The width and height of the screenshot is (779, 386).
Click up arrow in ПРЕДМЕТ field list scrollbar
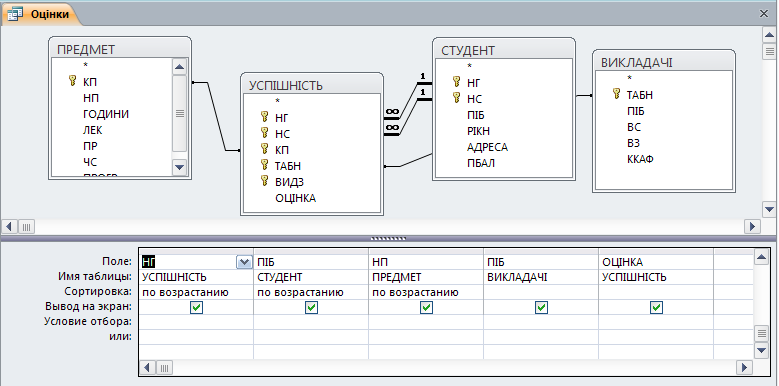[179, 67]
